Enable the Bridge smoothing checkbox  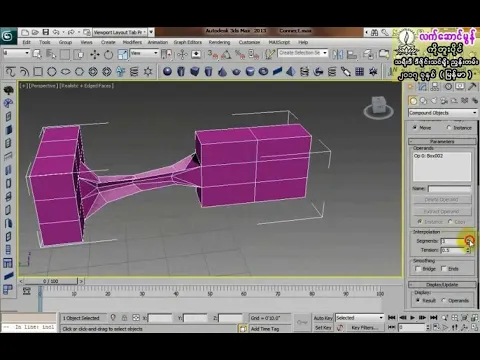418,269
